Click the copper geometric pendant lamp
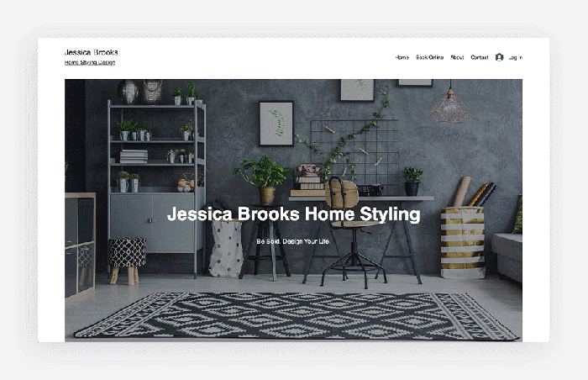588x380 pixels. click(450, 107)
